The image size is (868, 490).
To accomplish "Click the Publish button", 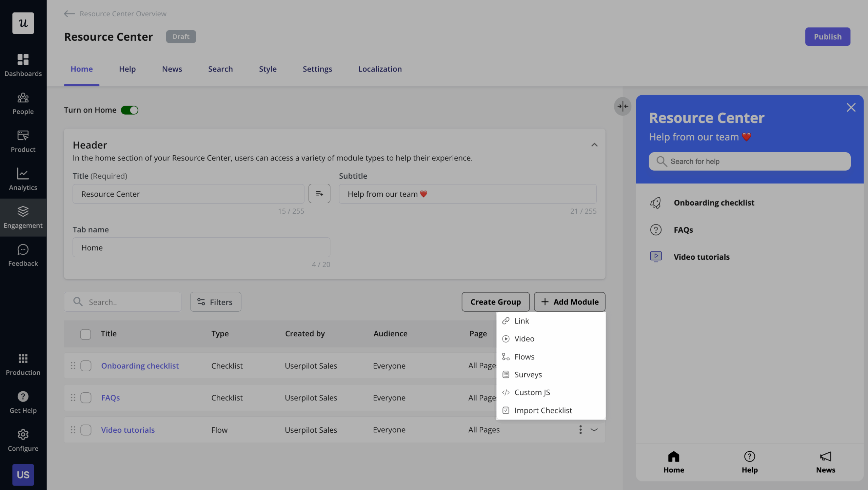I will tap(827, 36).
